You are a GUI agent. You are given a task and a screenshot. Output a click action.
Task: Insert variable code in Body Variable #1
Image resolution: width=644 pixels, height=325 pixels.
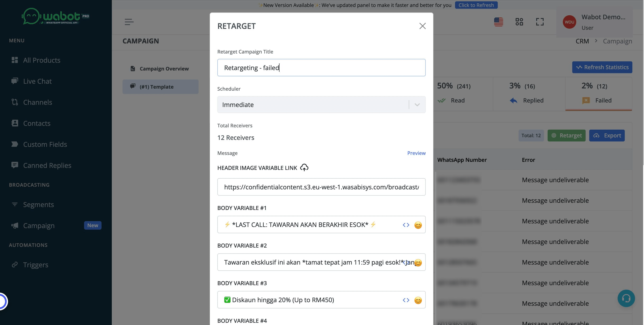406,225
